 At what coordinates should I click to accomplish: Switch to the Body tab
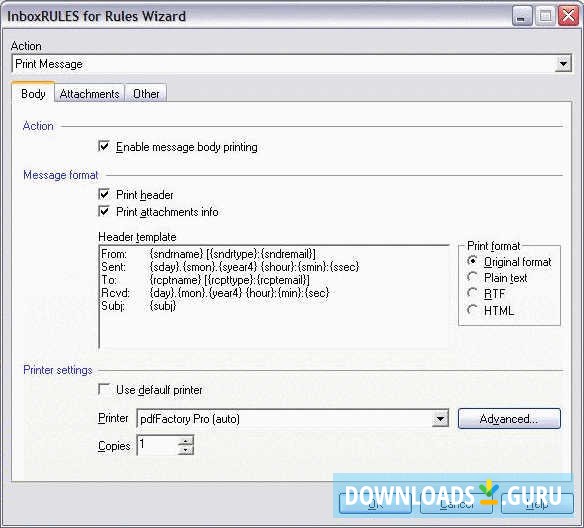tap(33, 93)
